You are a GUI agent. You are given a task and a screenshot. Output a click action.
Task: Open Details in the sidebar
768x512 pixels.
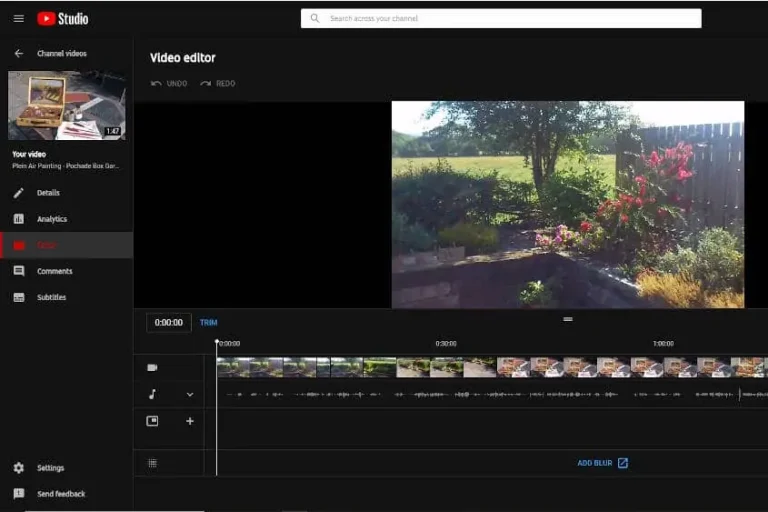point(48,193)
